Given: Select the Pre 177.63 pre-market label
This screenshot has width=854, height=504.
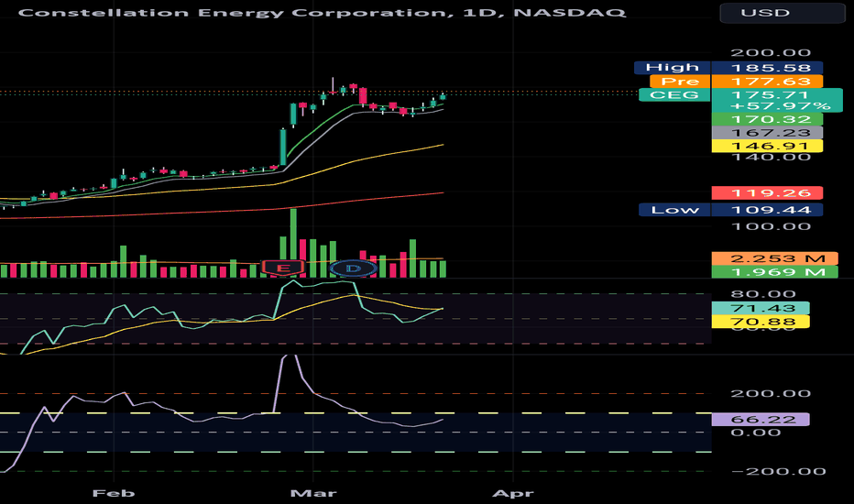Looking at the screenshot, I should coord(737,82).
